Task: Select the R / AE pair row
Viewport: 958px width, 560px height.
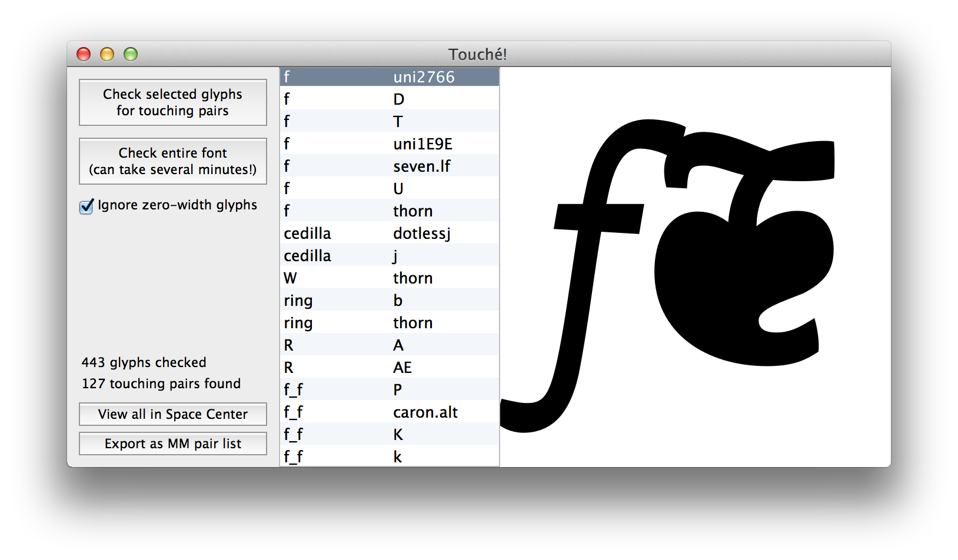Action: coord(390,367)
